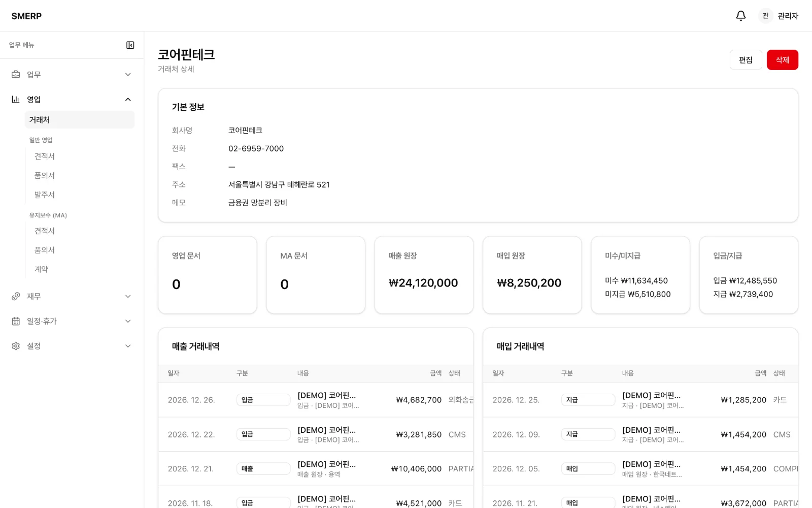This screenshot has height=508, width=812.
Task: Click the 입금/지급 card
Action: click(x=749, y=275)
